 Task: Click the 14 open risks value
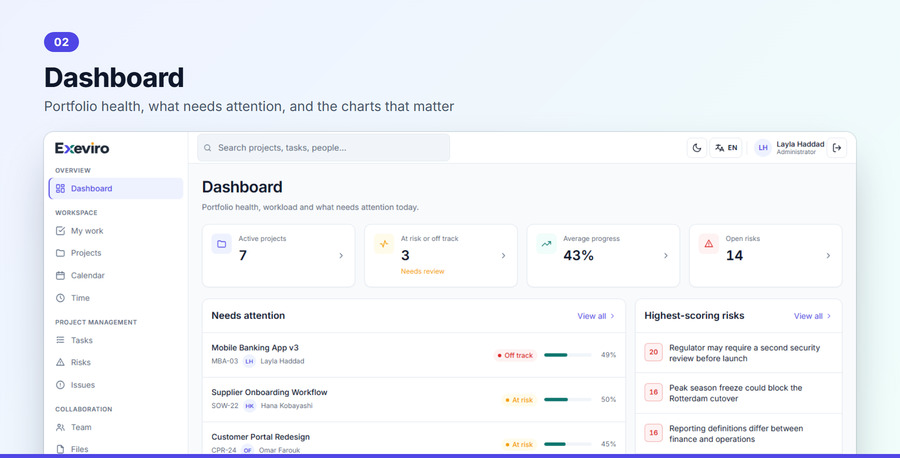735,256
